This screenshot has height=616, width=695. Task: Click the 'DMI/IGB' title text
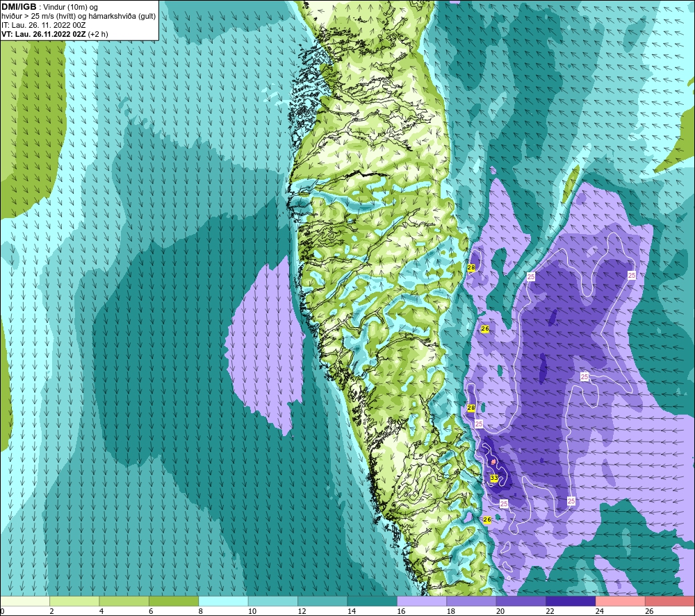[19, 7]
